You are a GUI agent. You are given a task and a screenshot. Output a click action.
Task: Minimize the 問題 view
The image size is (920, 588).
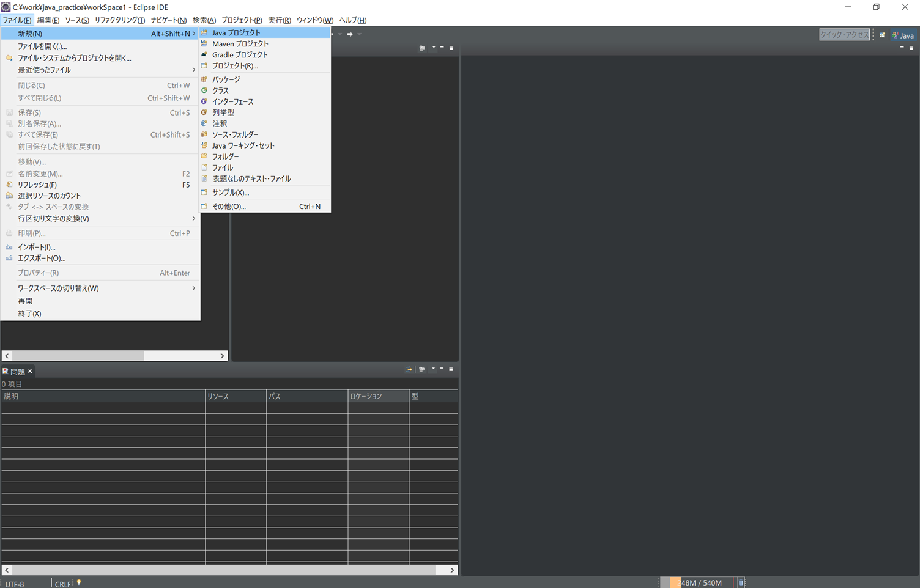point(442,369)
